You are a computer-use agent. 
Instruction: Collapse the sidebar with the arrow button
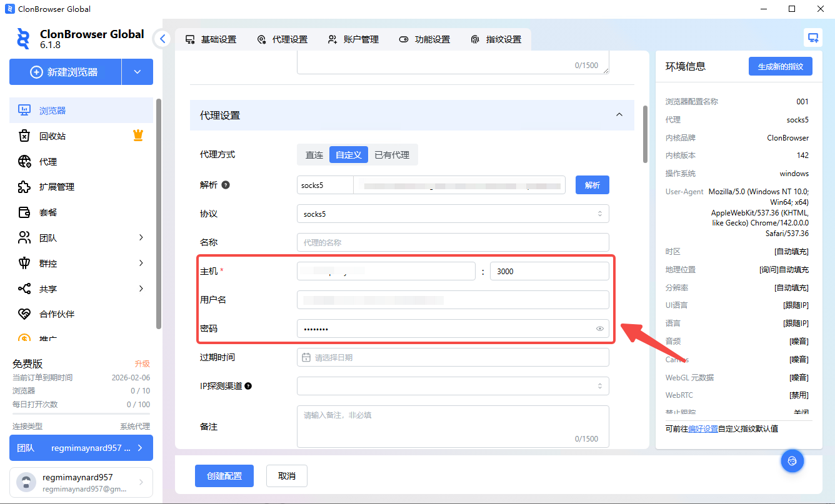click(x=162, y=39)
